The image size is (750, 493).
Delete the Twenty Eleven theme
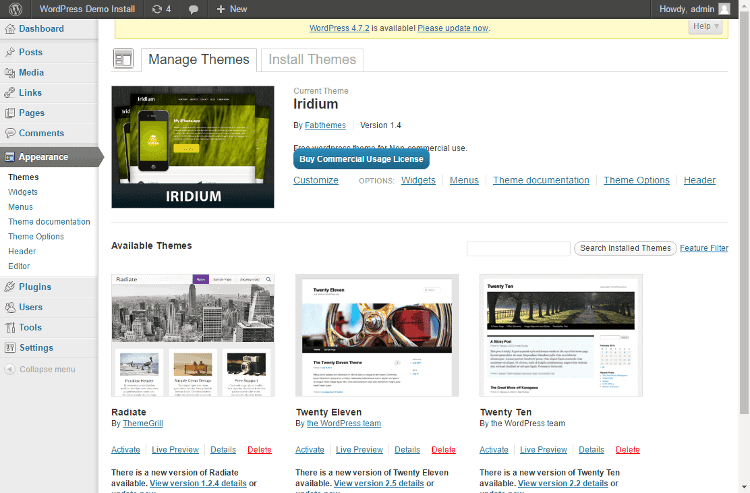443,450
